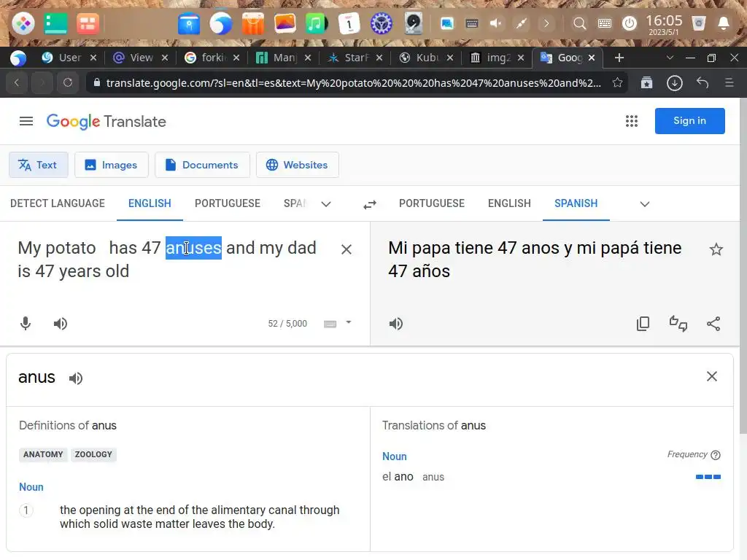Click the page vertical scrollbar
The width and height of the screenshot is (747, 560).
tap(743, 267)
